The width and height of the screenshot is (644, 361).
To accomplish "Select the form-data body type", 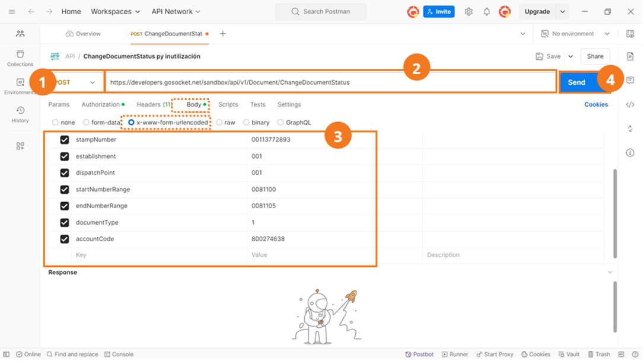I will pyautogui.click(x=86, y=122).
